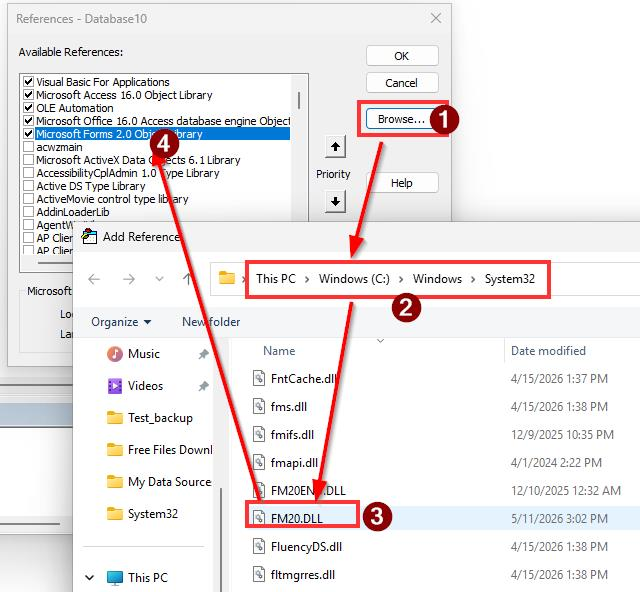The height and width of the screenshot is (592, 640).
Task: Select fmifs.dll file
Action: point(292,435)
